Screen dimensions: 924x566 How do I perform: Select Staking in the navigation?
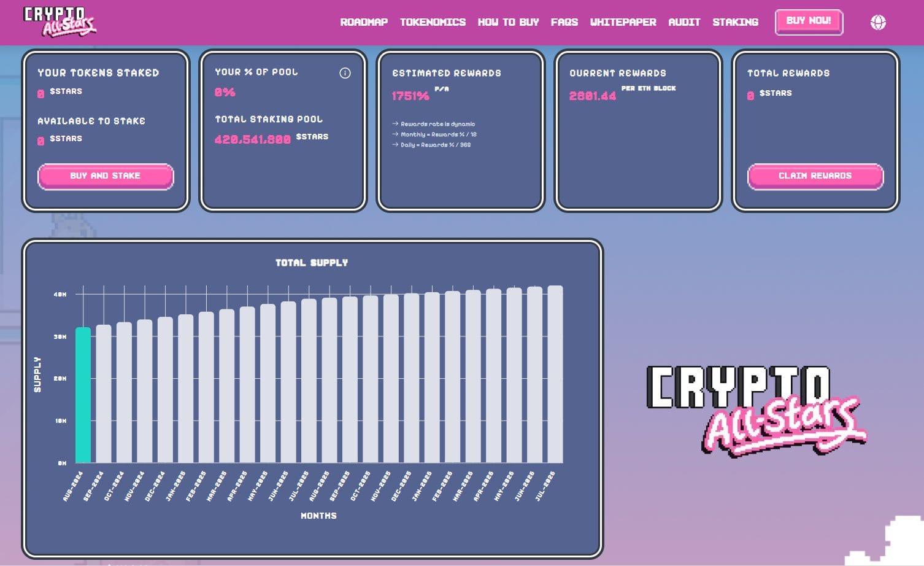[735, 22]
